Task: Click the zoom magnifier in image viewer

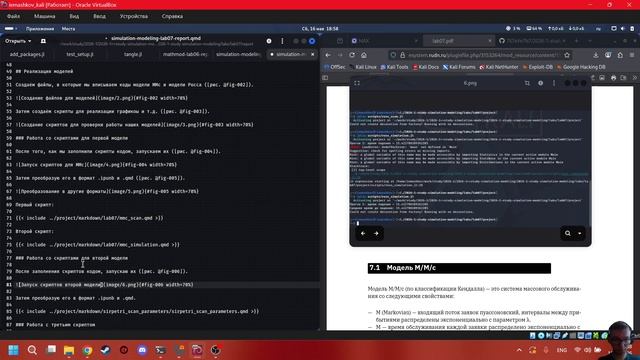Action: click(568, 233)
